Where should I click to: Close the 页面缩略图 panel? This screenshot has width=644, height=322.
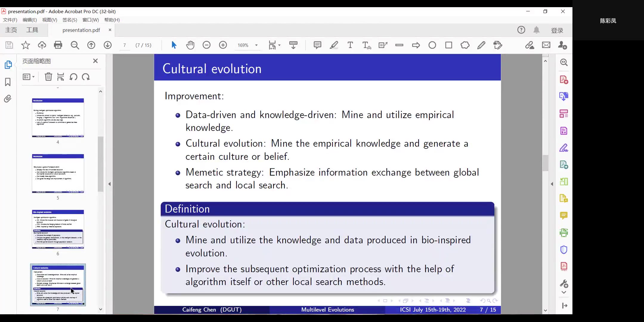[x=95, y=61]
